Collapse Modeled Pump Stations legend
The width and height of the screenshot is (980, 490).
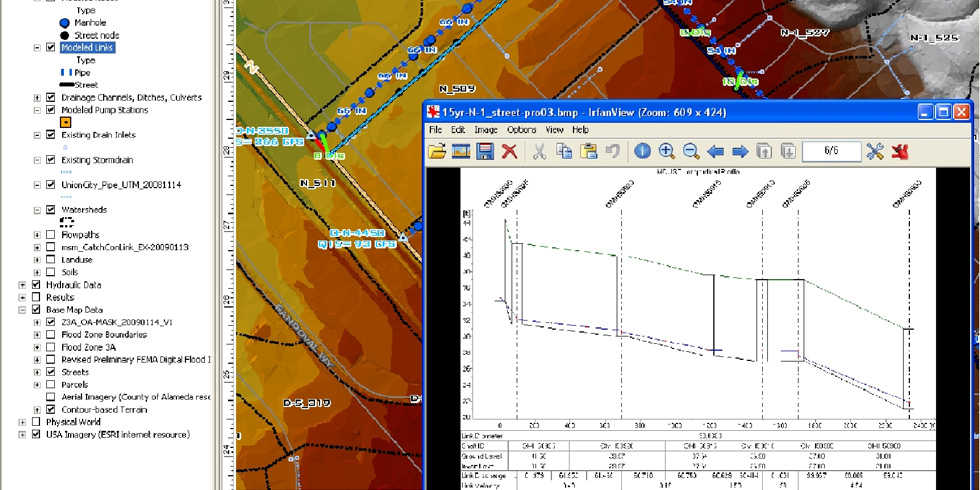point(37,110)
